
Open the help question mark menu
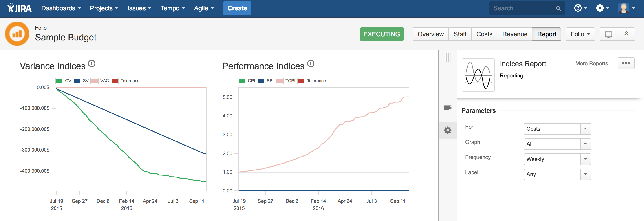580,8
